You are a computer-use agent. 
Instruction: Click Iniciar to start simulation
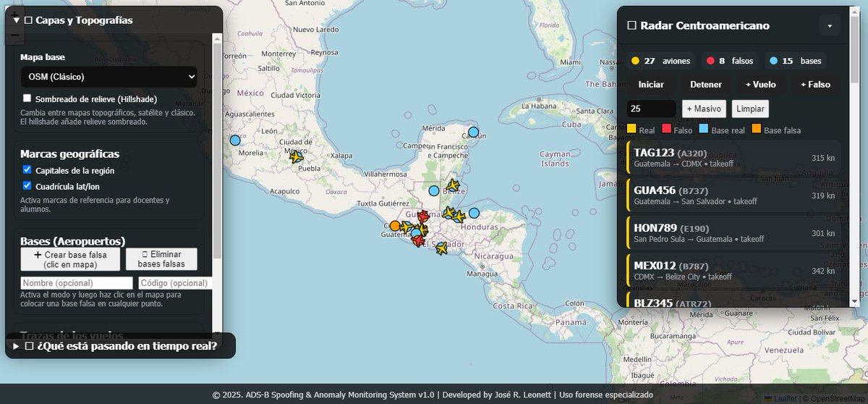(x=651, y=85)
